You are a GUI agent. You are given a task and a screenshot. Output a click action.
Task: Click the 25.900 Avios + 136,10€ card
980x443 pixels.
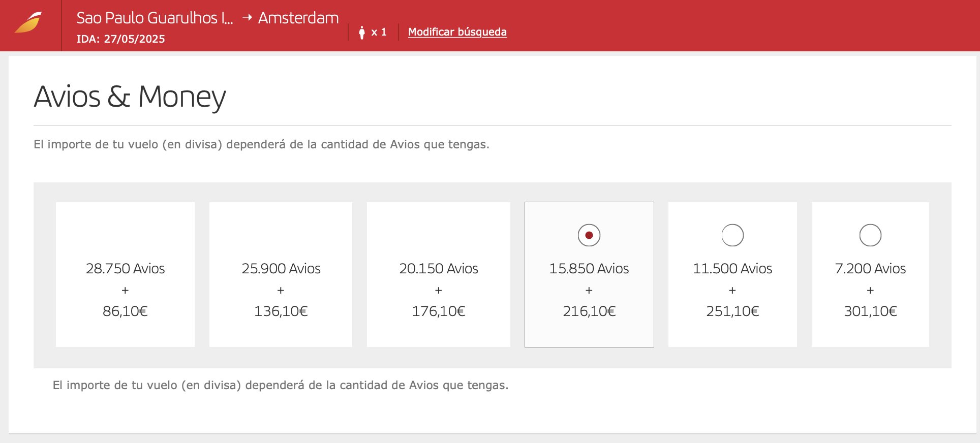(x=281, y=275)
